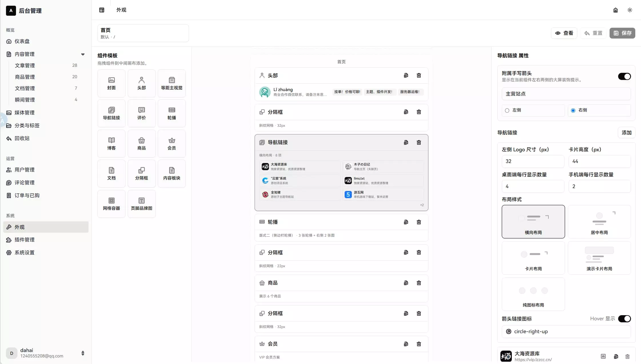This screenshot has width=641, height=364.
Task: Select the 等距主视觉 component template
Action: 172,83
